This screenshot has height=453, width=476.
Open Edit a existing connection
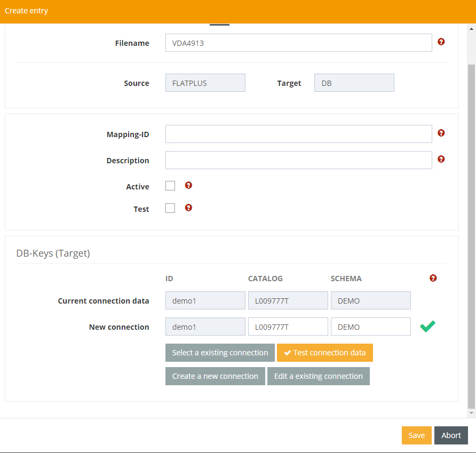point(318,376)
